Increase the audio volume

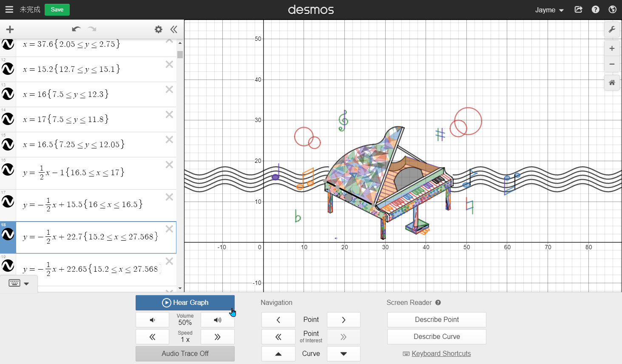pyautogui.click(x=217, y=320)
